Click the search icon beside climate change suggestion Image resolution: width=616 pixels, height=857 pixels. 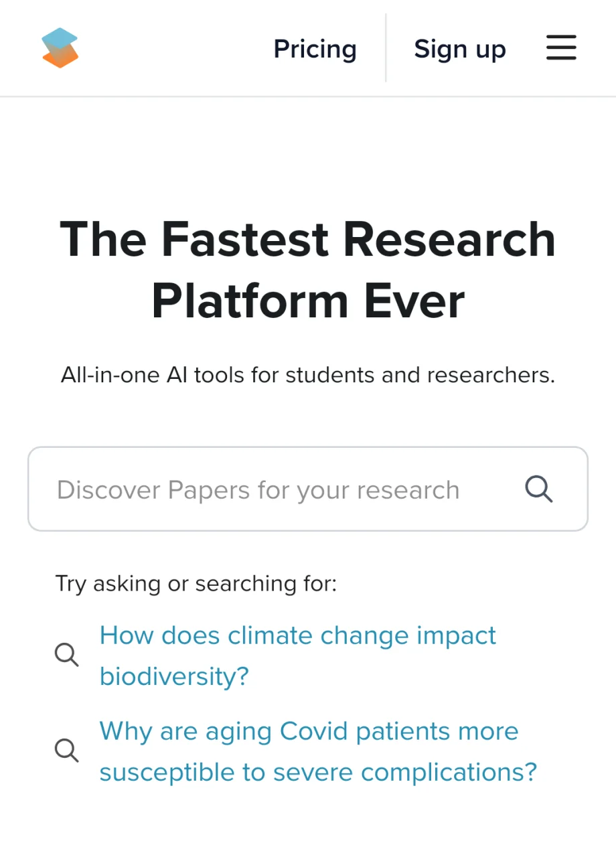66,655
